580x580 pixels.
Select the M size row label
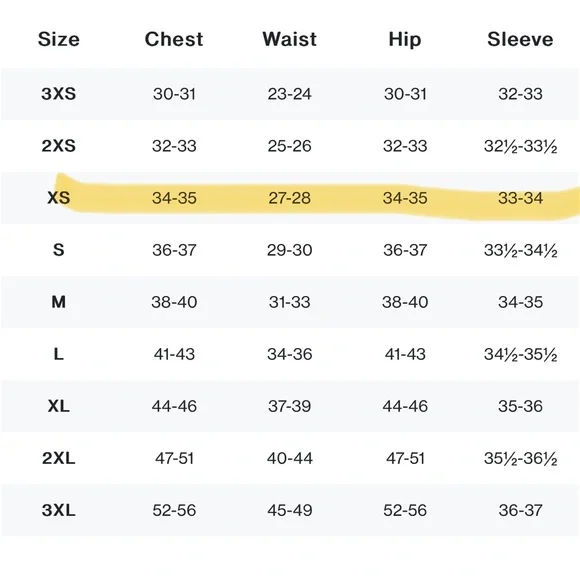(58, 302)
